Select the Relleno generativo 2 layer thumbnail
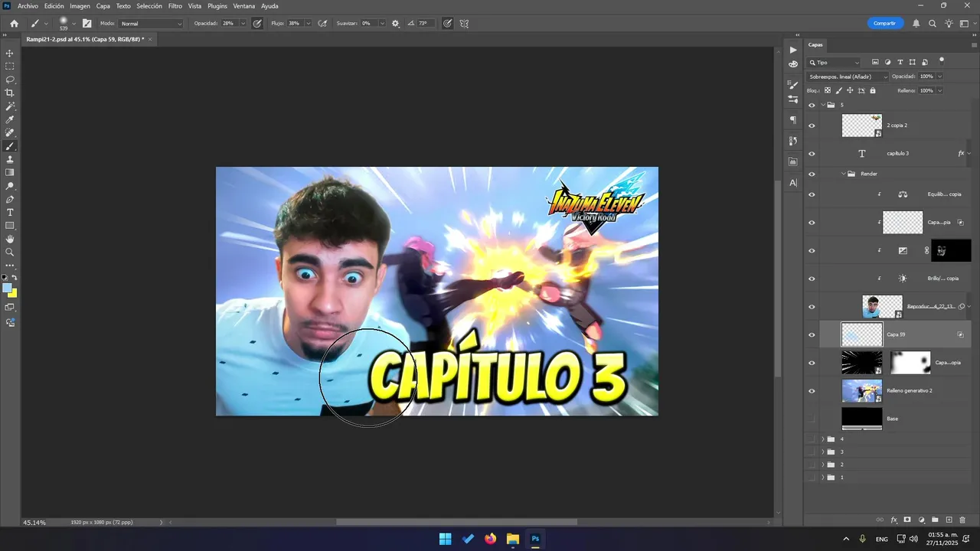Viewport: 980px width, 551px height. click(x=862, y=390)
